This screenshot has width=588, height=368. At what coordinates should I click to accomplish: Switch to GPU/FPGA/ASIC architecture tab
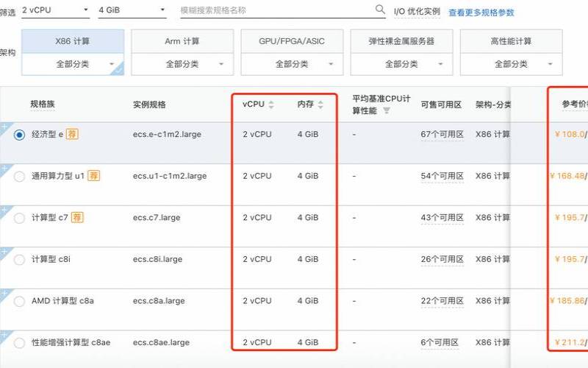click(292, 41)
